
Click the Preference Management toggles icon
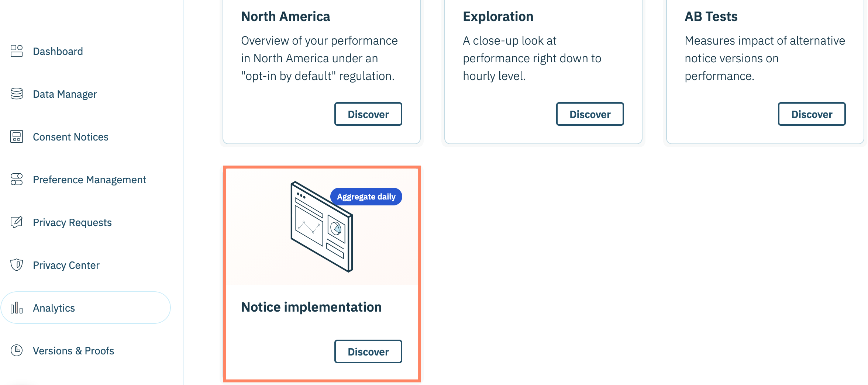[x=17, y=179]
